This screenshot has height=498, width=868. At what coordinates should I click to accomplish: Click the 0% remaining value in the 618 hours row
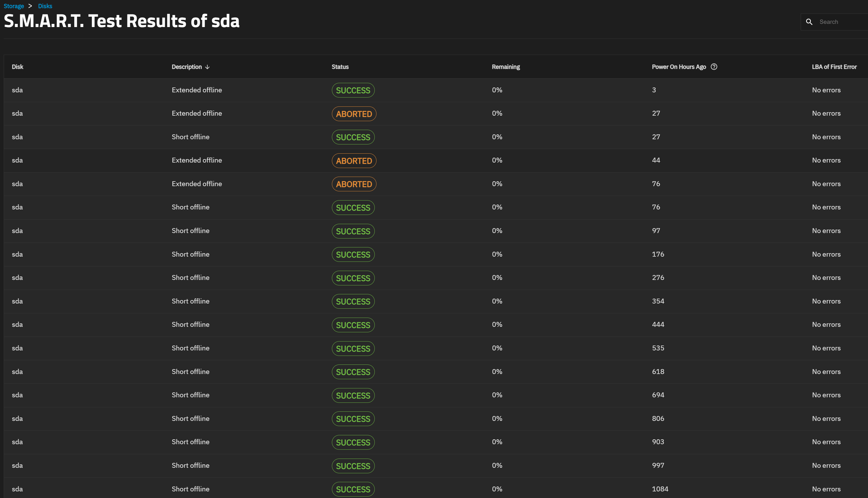[x=497, y=371]
